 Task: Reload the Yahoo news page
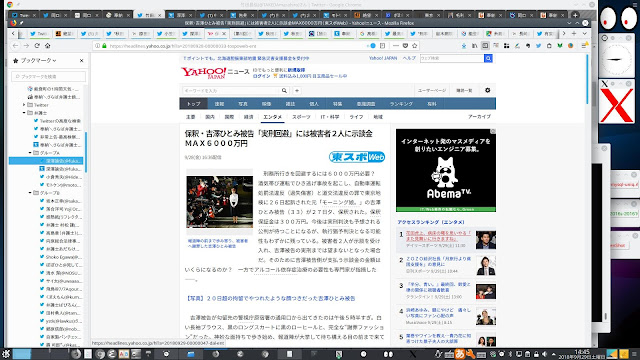pyautogui.click(x=37, y=46)
